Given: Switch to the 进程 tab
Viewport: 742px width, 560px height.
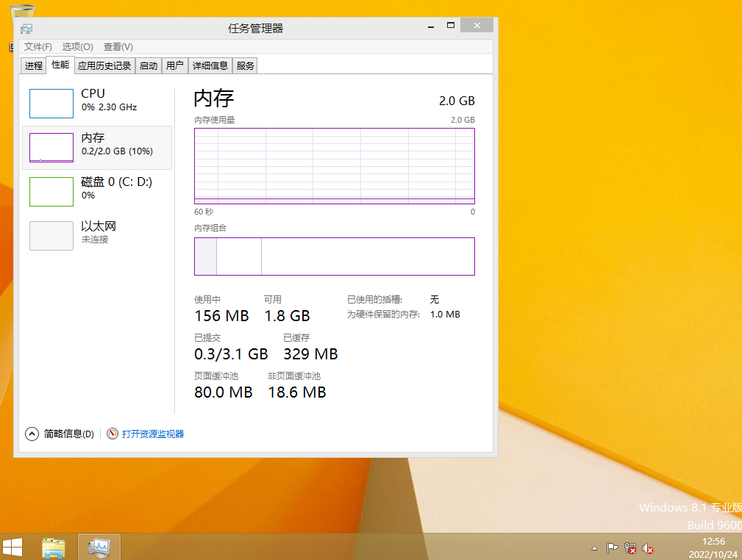Looking at the screenshot, I should 34,65.
